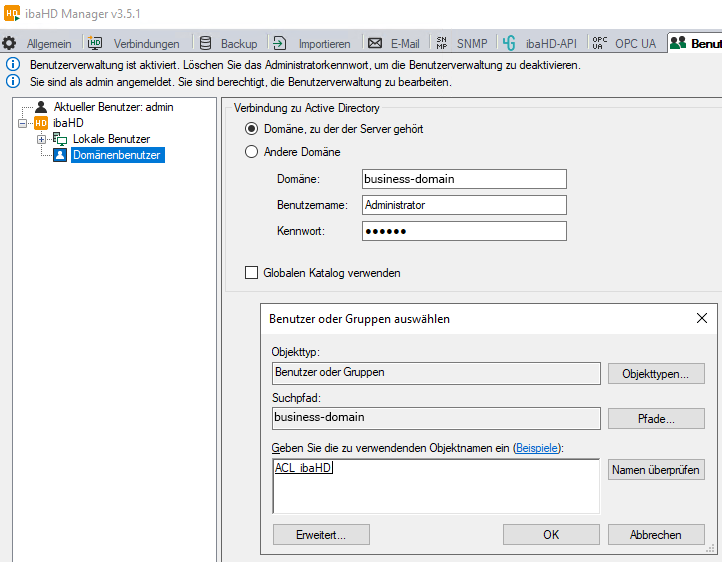Collapse the ibaHD tree node
The image size is (722, 562).
(x=22, y=122)
